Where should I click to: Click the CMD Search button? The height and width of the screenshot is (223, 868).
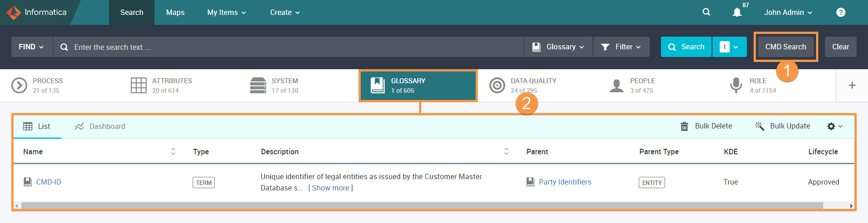coord(786,47)
